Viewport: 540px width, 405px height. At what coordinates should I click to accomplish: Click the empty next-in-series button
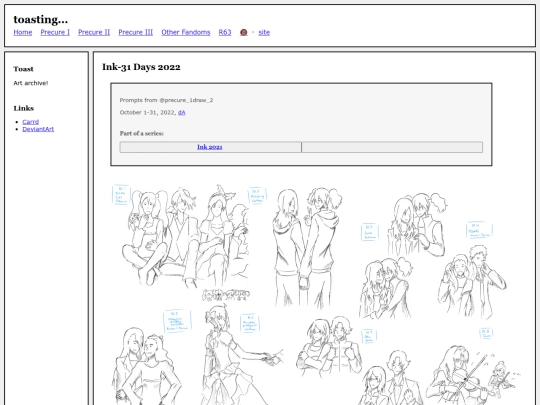point(392,147)
